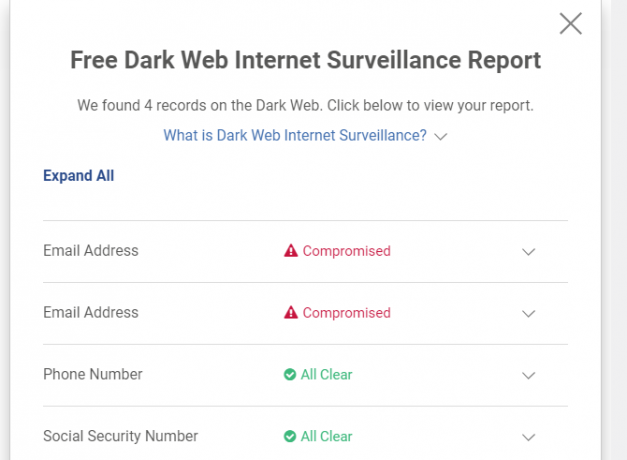Viewport: 627px width, 460px height.
Task: Expand the Phone Number row chevron
Action: pos(528,376)
